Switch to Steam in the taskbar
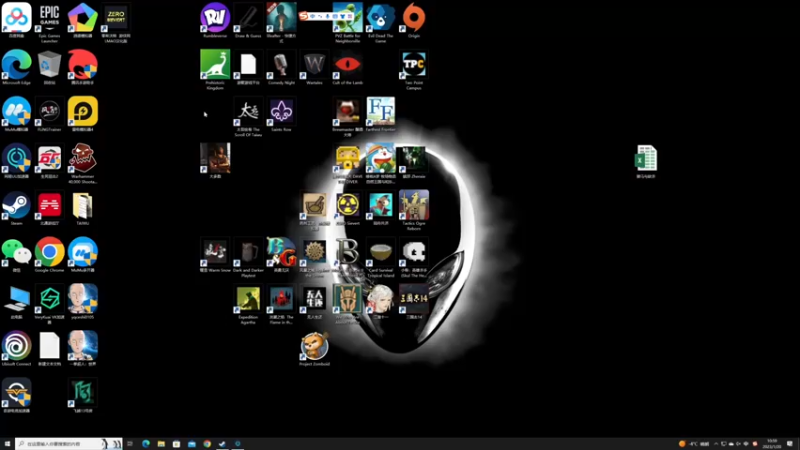 tap(222, 444)
